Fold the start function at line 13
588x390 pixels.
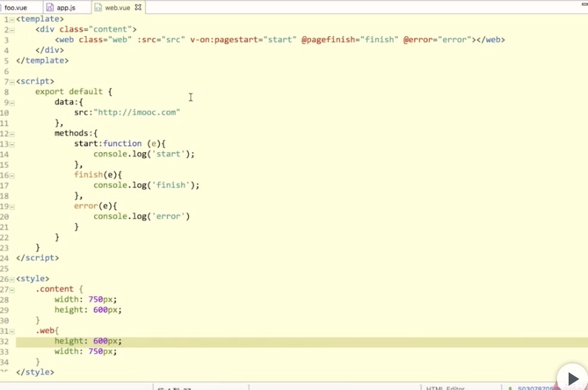tap(12, 144)
